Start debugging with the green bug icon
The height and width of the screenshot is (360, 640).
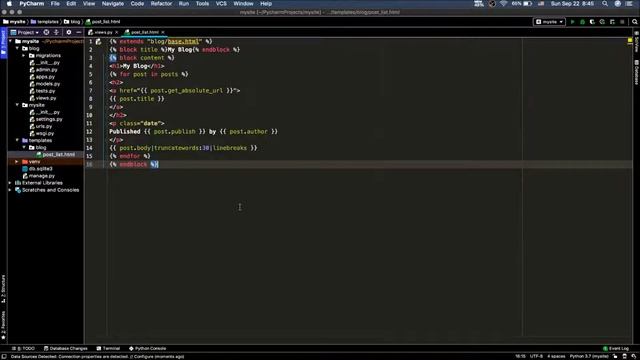point(582,22)
